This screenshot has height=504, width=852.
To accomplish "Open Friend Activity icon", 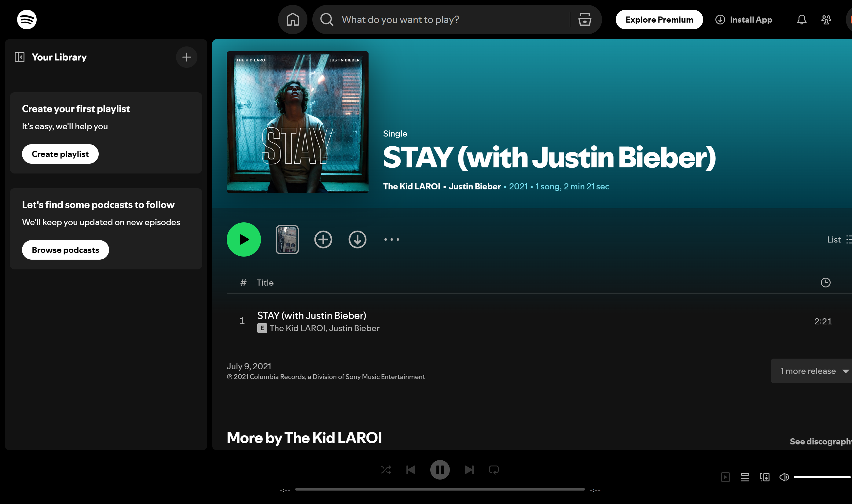I will 826,20.
